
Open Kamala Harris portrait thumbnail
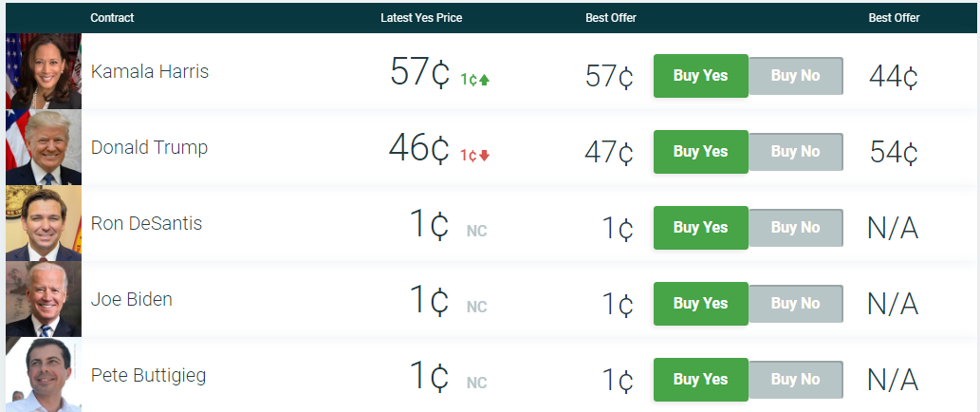pyautogui.click(x=44, y=71)
